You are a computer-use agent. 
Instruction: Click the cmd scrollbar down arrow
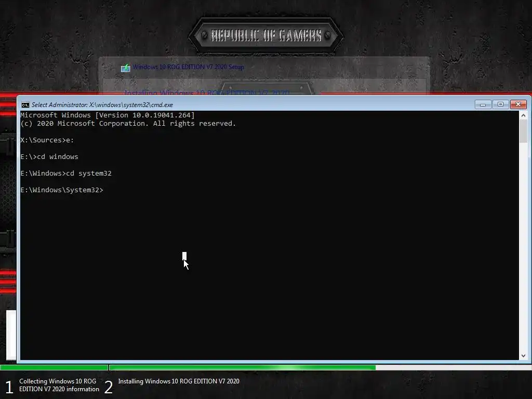[x=524, y=355]
